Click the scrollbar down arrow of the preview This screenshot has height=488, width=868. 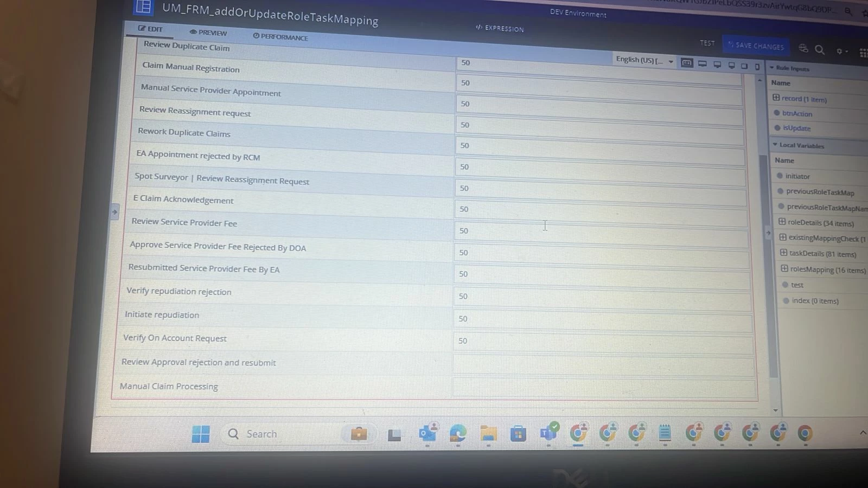[x=775, y=410]
